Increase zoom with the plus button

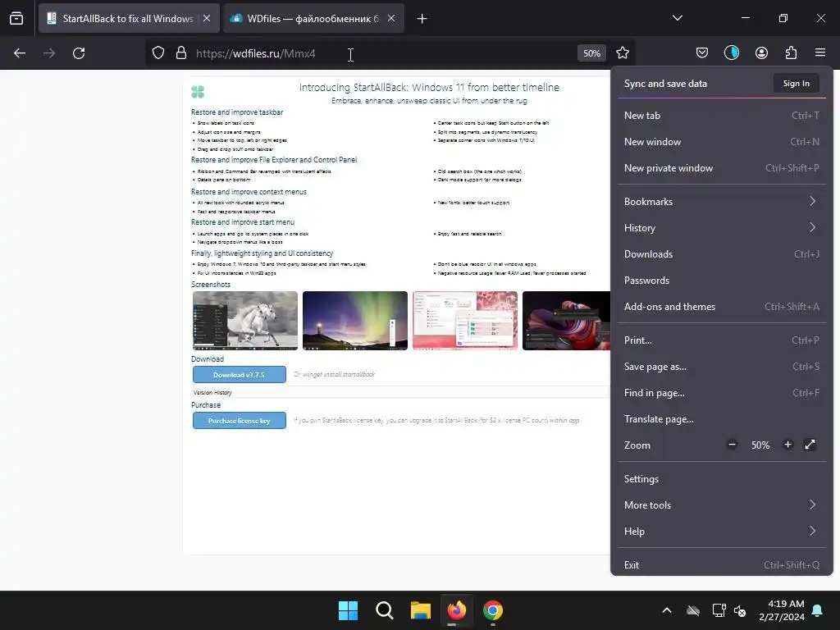(x=787, y=445)
